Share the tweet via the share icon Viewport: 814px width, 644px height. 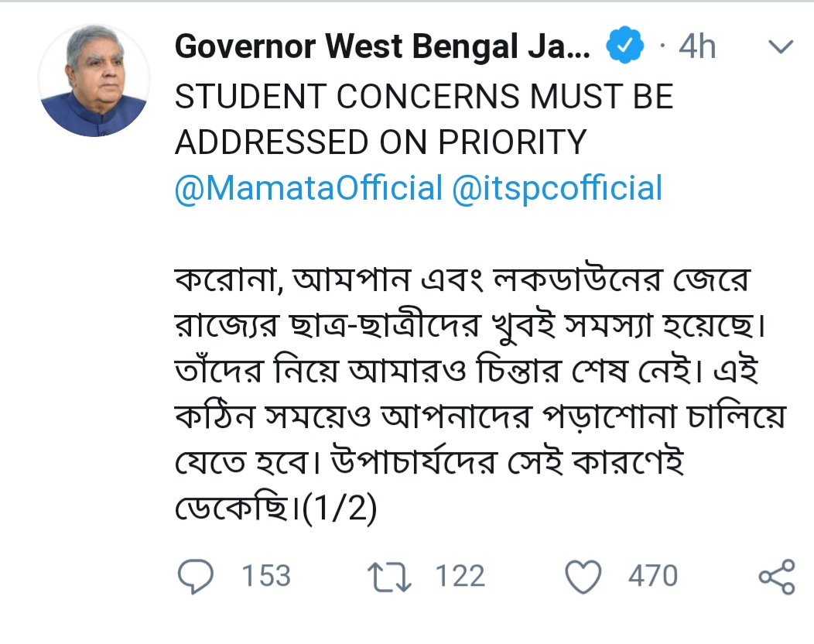pos(776,577)
